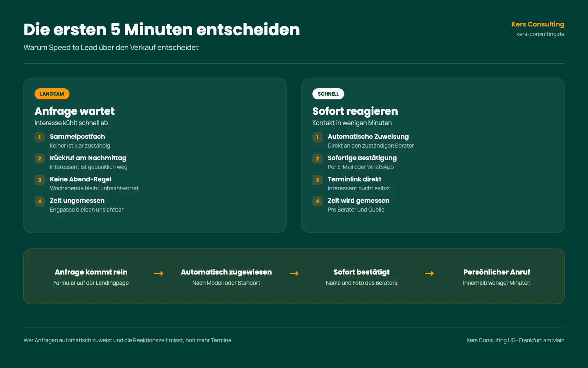Image resolution: width=588 pixels, height=368 pixels.
Task: Select number 4 badge beside Zeit ungemessen
Action: tap(40, 201)
